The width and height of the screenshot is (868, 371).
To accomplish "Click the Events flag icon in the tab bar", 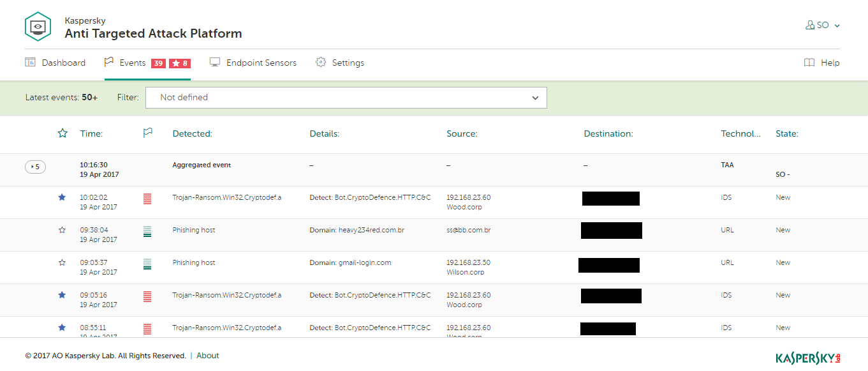I will [109, 62].
